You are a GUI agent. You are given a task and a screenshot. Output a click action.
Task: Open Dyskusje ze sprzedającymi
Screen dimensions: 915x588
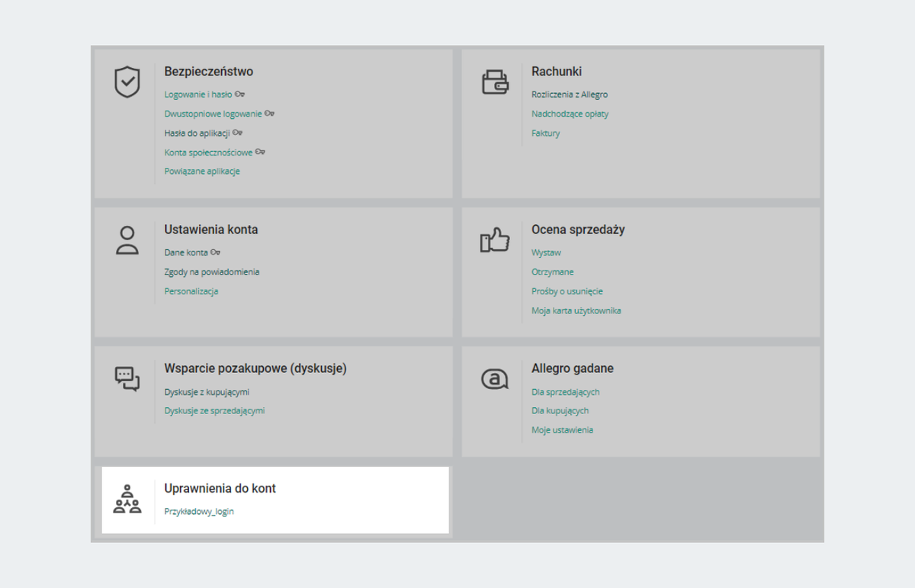214,411
